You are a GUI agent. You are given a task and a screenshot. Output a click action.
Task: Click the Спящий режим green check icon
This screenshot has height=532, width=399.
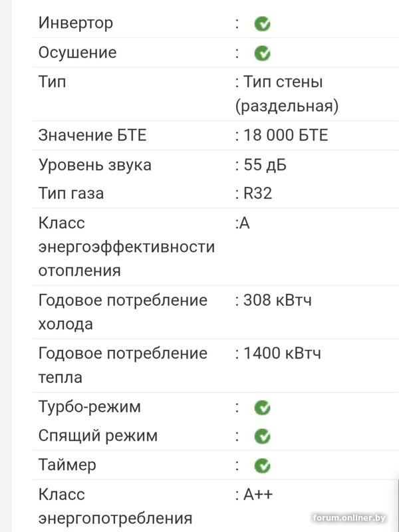click(x=262, y=437)
